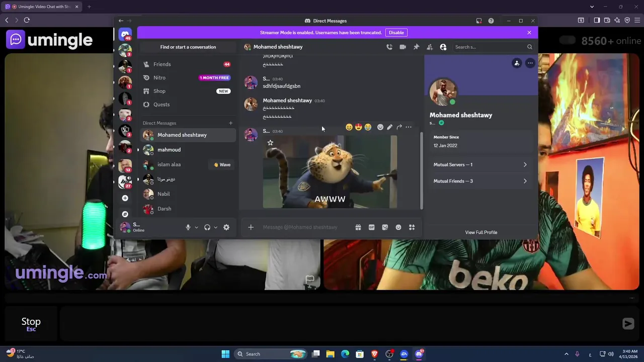Open Nabil direct message

click(187, 194)
